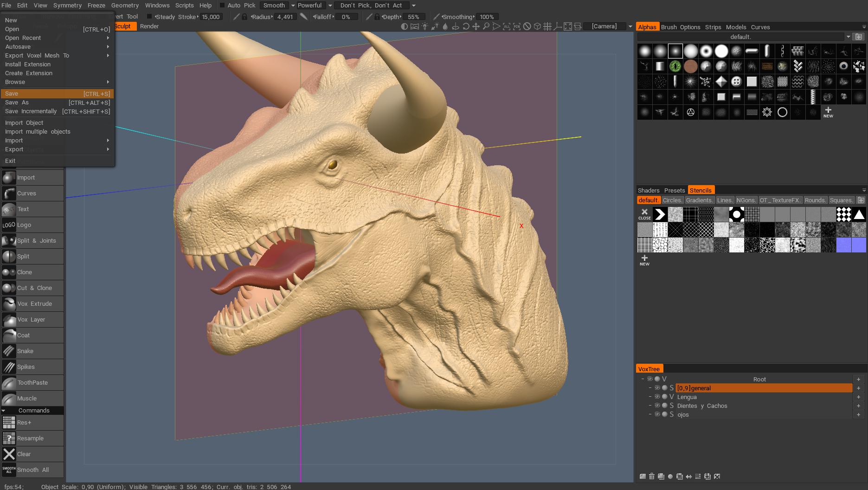Click the Radius value field
This screenshot has height=490, width=868.
pos(285,17)
